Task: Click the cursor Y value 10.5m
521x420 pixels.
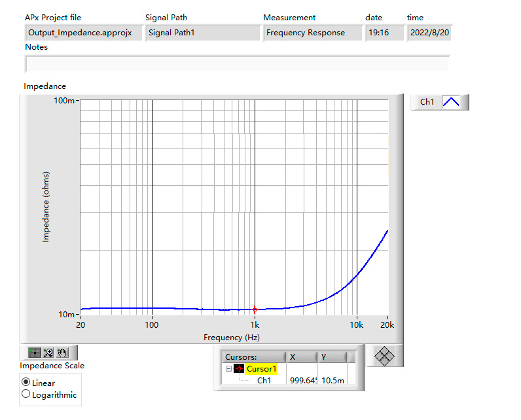Action: click(x=333, y=381)
